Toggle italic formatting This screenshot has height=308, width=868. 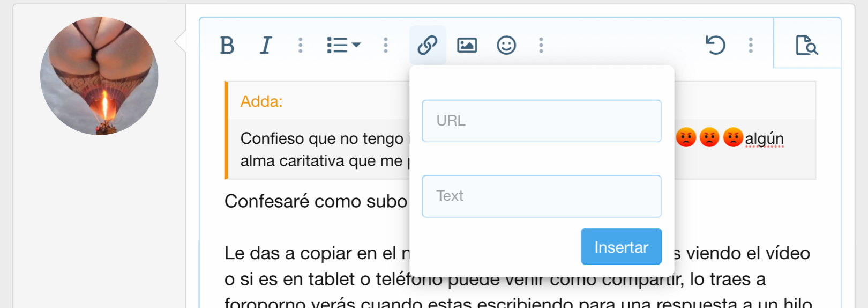click(266, 46)
